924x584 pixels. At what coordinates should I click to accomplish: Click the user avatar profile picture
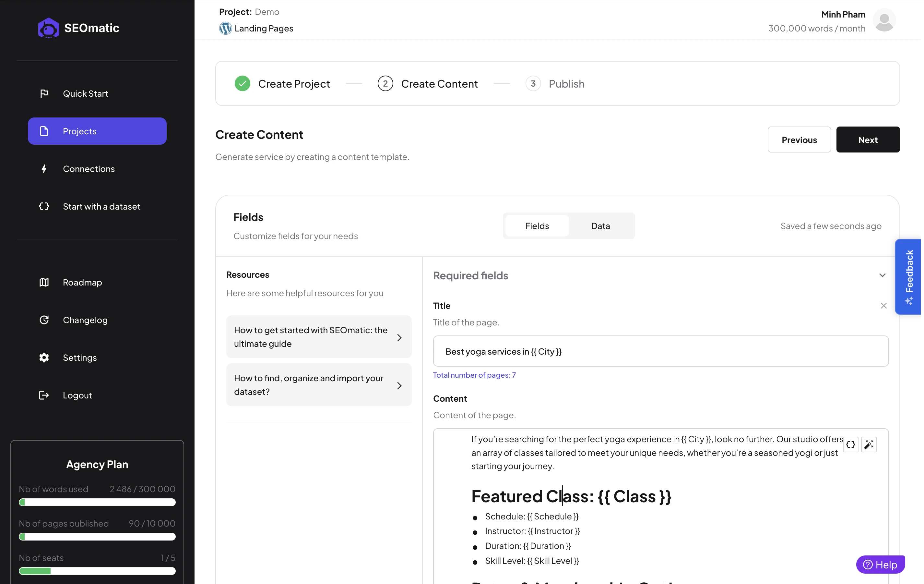tap(884, 20)
